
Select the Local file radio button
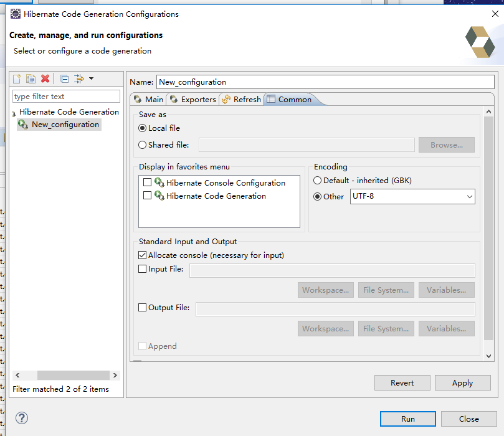[x=142, y=128]
